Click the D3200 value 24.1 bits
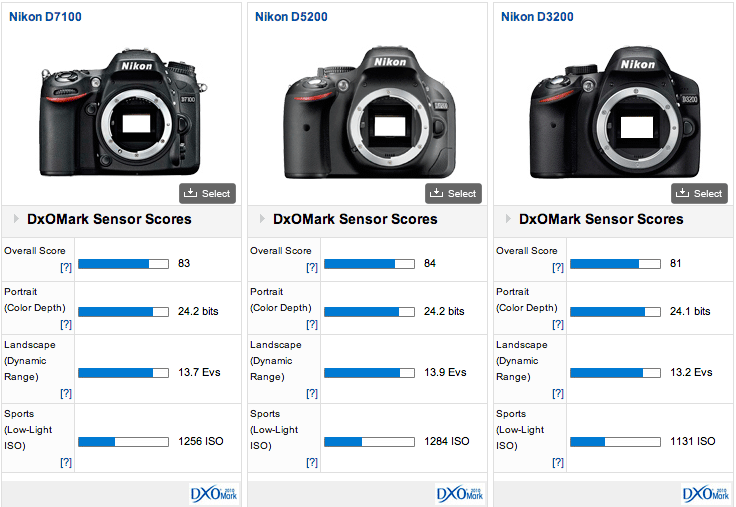This screenshot has height=507, width=736. coord(690,311)
